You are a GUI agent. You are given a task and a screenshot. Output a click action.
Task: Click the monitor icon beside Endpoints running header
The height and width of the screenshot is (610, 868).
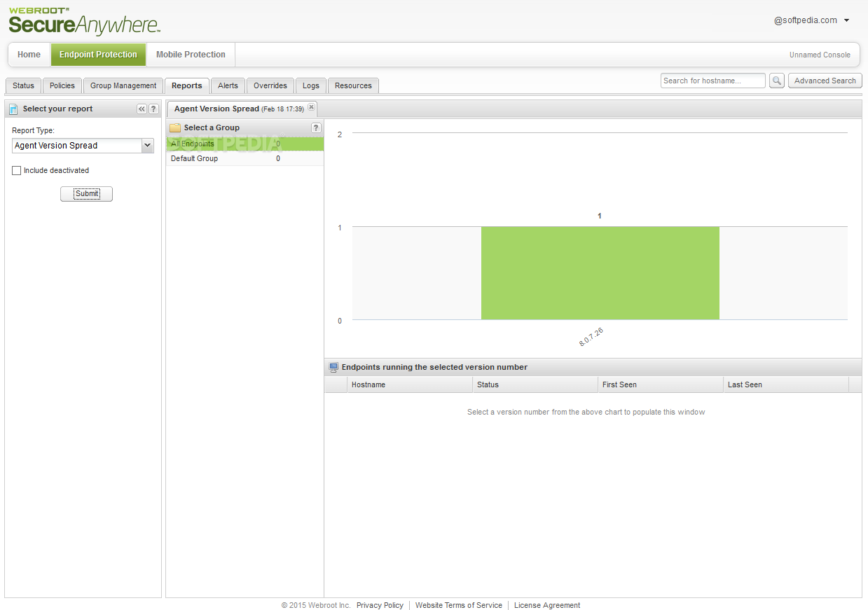point(333,367)
